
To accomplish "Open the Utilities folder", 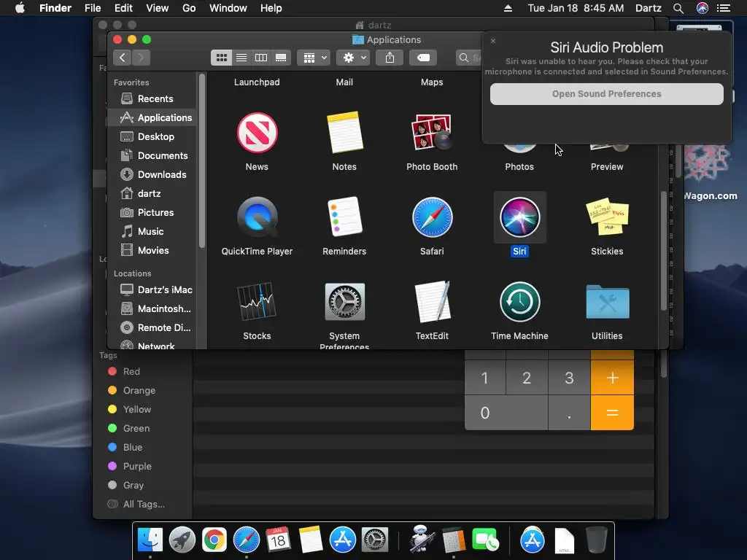I will pyautogui.click(x=608, y=302).
